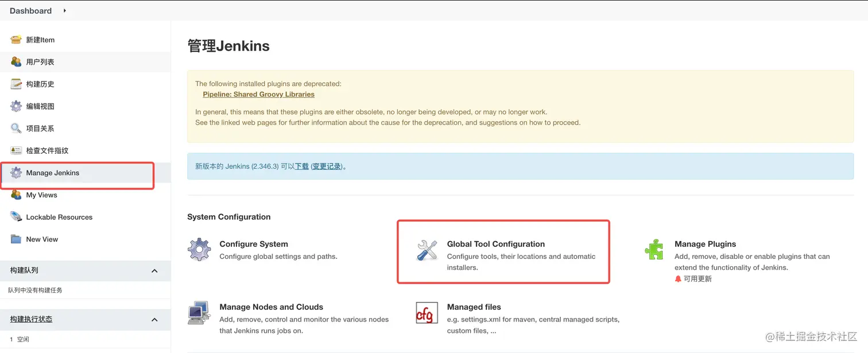868x353 pixels.
Task: Select Manage Jenkins in the sidebar
Action: coord(53,173)
